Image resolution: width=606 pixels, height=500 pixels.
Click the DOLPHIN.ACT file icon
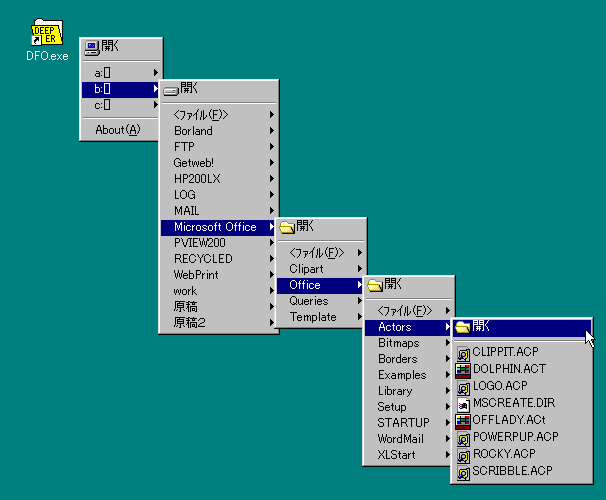[x=463, y=370]
